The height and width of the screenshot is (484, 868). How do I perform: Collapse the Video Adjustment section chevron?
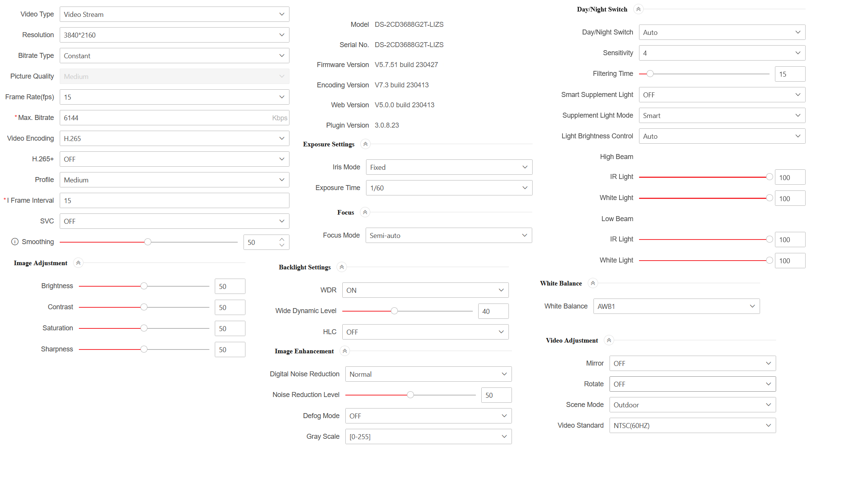pyautogui.click(x=609, y=340)
